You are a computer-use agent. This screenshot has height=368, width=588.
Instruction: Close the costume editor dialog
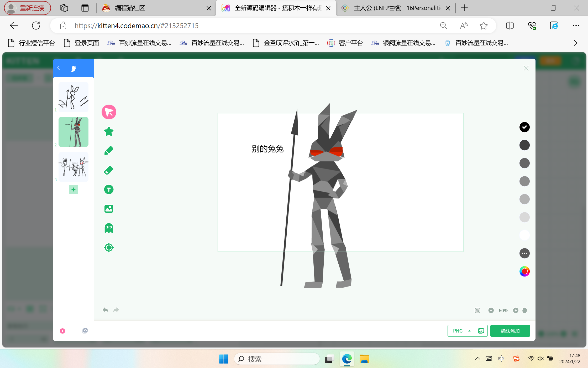(526, 68)
